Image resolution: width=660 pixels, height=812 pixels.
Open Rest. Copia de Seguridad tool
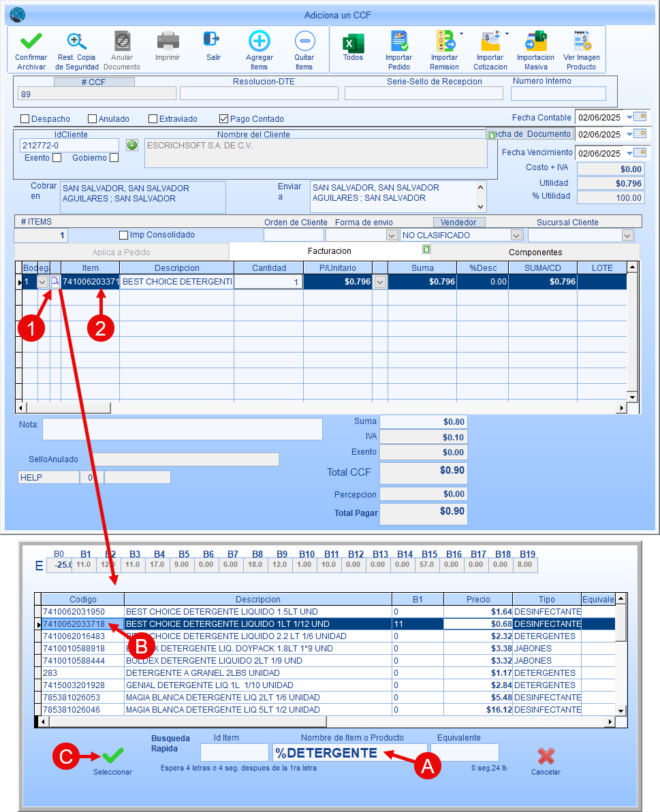click(77, 40)
